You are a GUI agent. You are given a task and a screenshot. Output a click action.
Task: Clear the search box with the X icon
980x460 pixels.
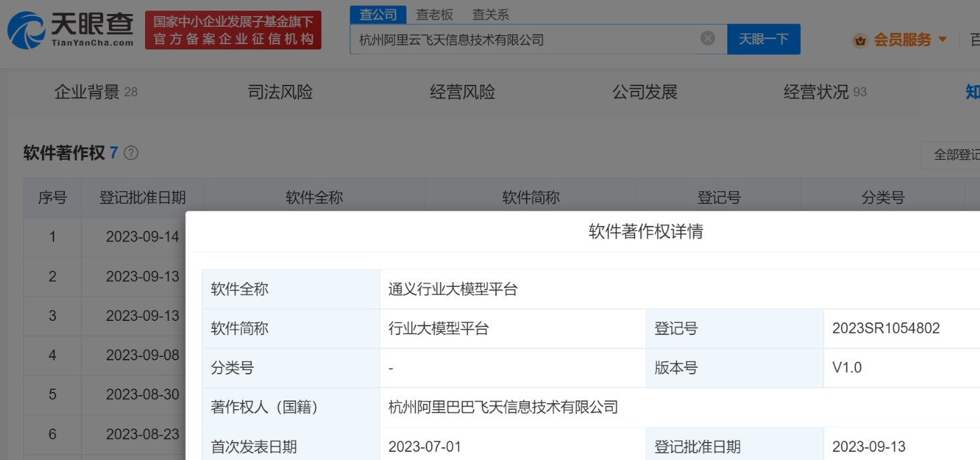pyautogui.click(x=707, y=39)
